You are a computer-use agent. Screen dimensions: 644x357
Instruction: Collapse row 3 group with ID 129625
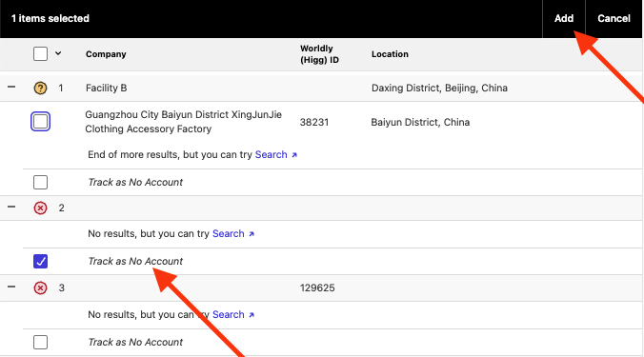click(x=11, y=287)
